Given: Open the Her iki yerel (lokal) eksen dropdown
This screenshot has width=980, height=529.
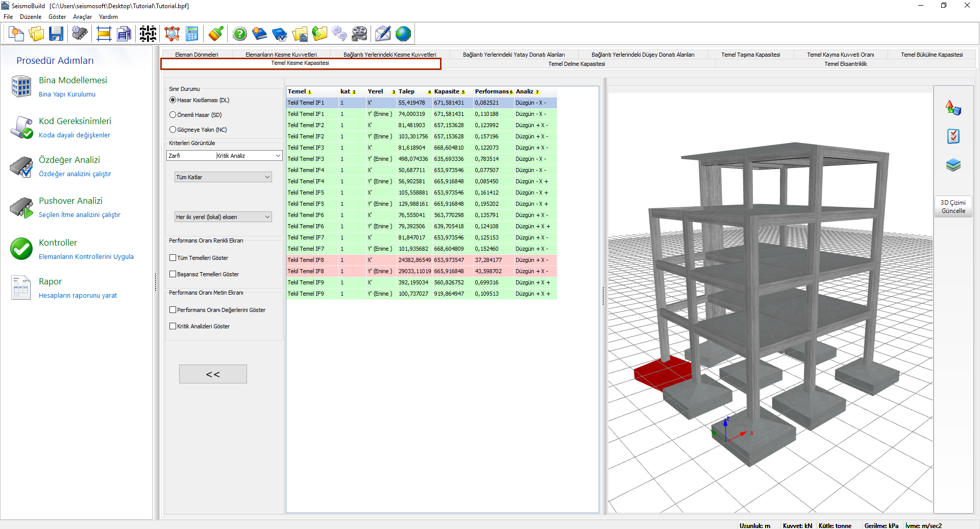Looking at the screenshot, I should pyautogui.click(x=223, y=217).
